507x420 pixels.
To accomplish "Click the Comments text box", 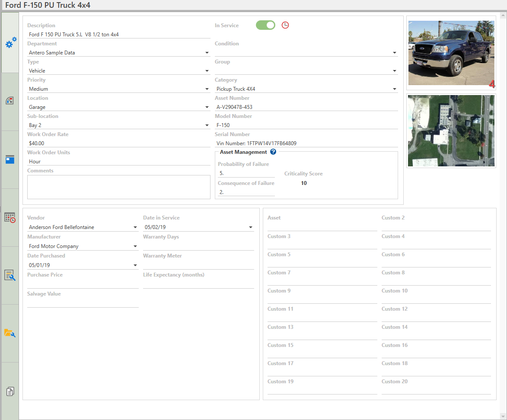I will click(119, 187).
